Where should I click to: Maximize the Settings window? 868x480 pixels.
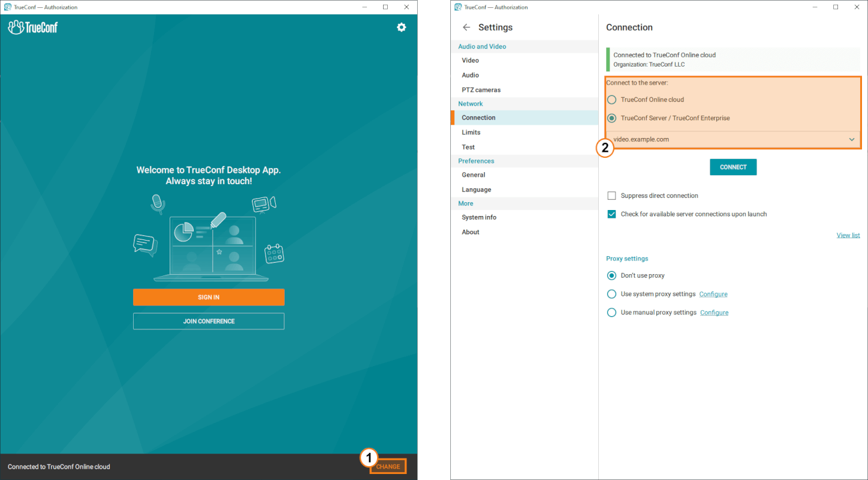pyautogui.click(x=836, y=7)
